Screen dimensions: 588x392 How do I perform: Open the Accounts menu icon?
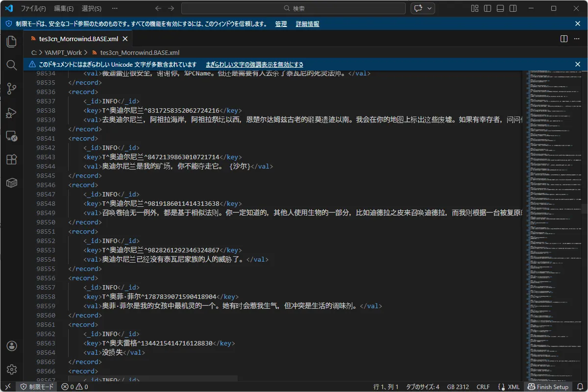[x=12, y=346]
